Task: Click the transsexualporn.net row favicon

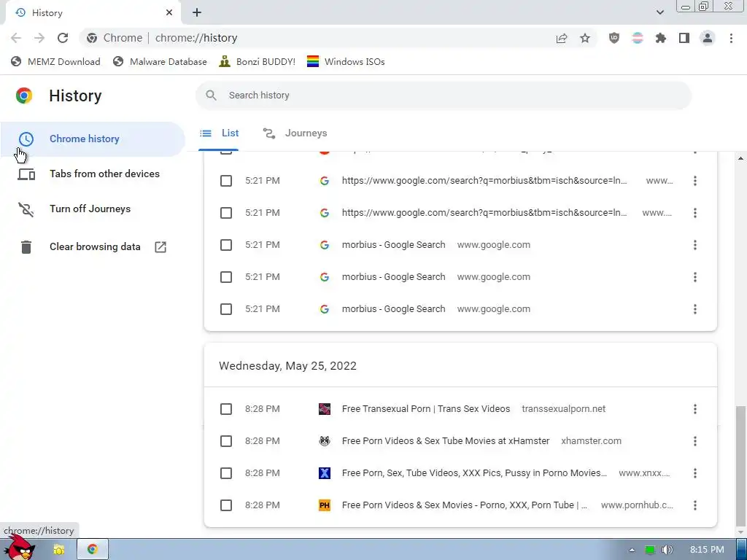Action: [325, 408]
